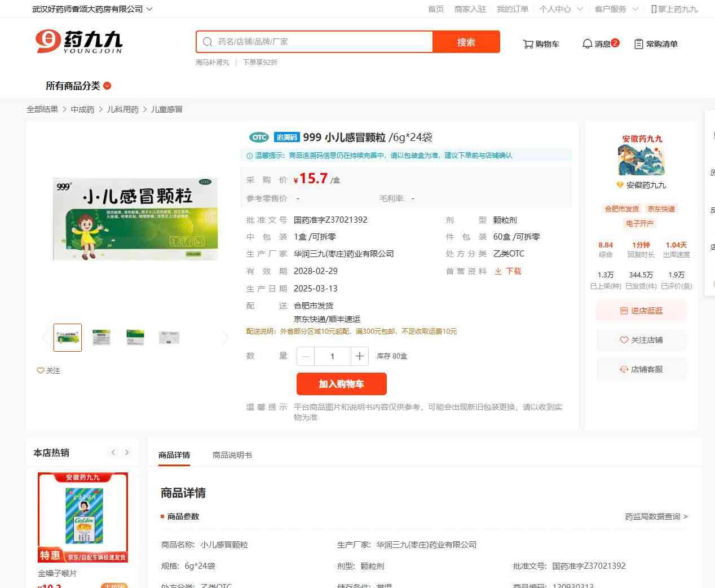The height and width of the screenshot is (588, 715).
Task: Click the 首营资料 下载 download icon
Action: click(498, 271)
